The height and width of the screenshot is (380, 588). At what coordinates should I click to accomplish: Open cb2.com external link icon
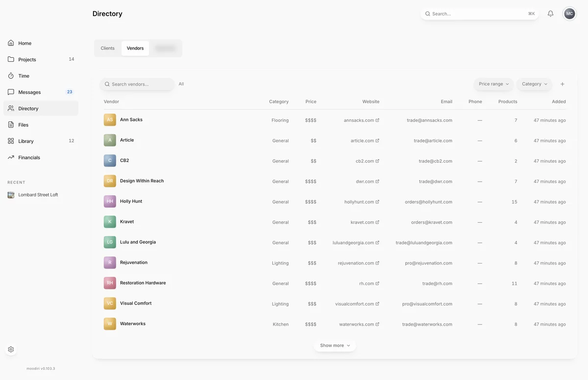click(377, 161)
